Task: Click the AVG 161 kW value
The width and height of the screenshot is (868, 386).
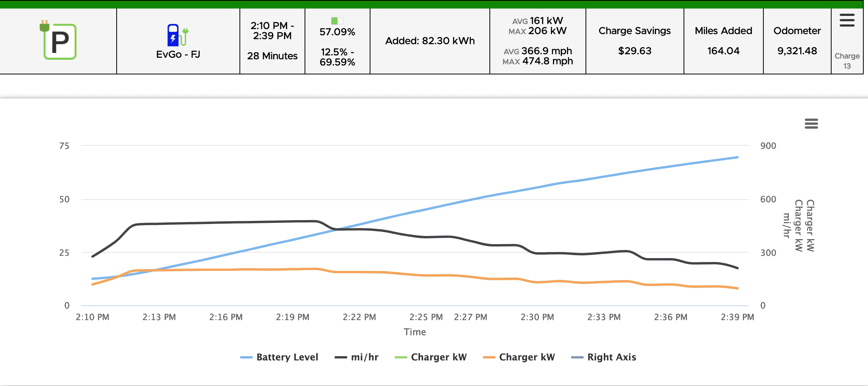Action: pyautogui.click(x=537, y=21)
